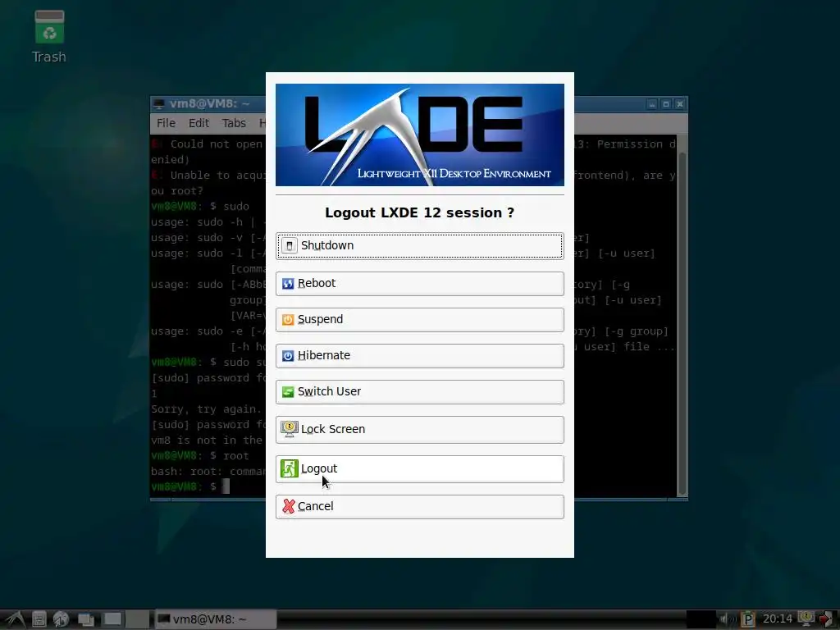Click the orange Suspend icon
The height and width of the screenshot is (630, 840).
click(288, 320)
